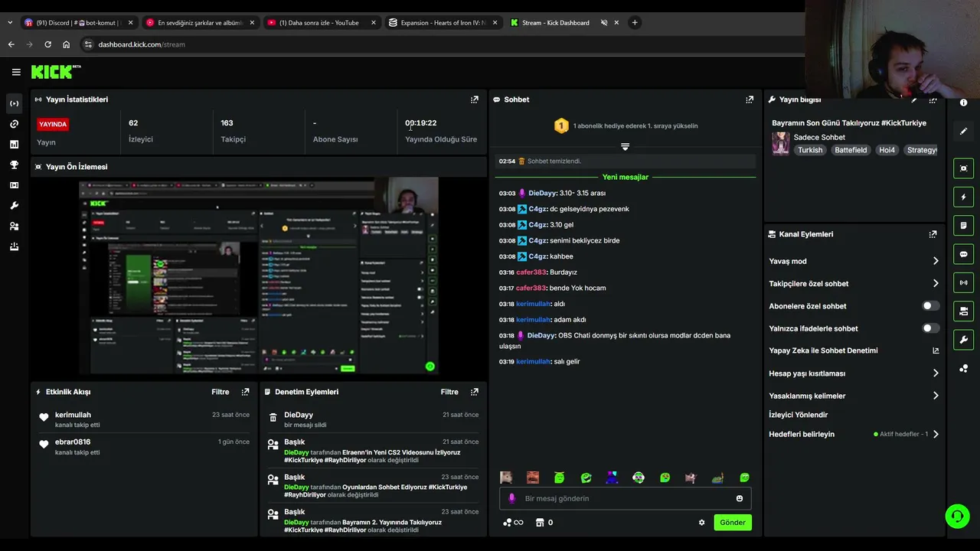Toggle channel actions camera icon in right sidebar
The height and width of the screenshot is (551, 980).
click(963, 311)
